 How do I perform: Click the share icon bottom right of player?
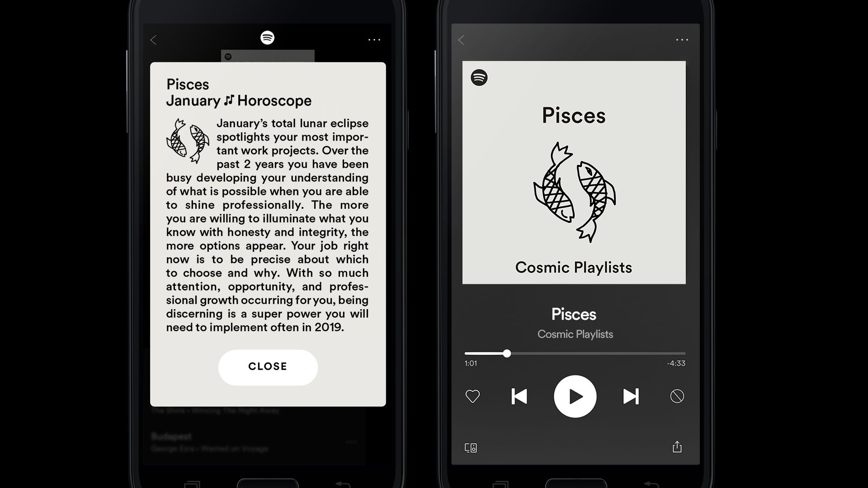pos(677,447)
